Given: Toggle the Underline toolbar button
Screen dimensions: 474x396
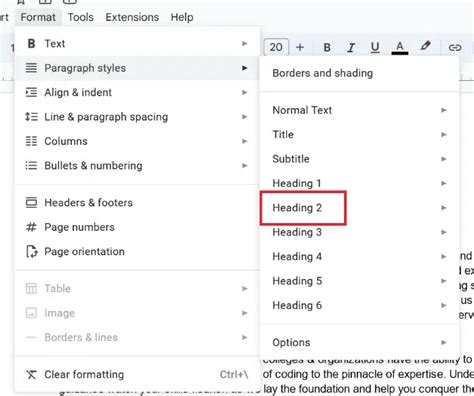Looking at the screenshot, I should (x=375, y=47).
